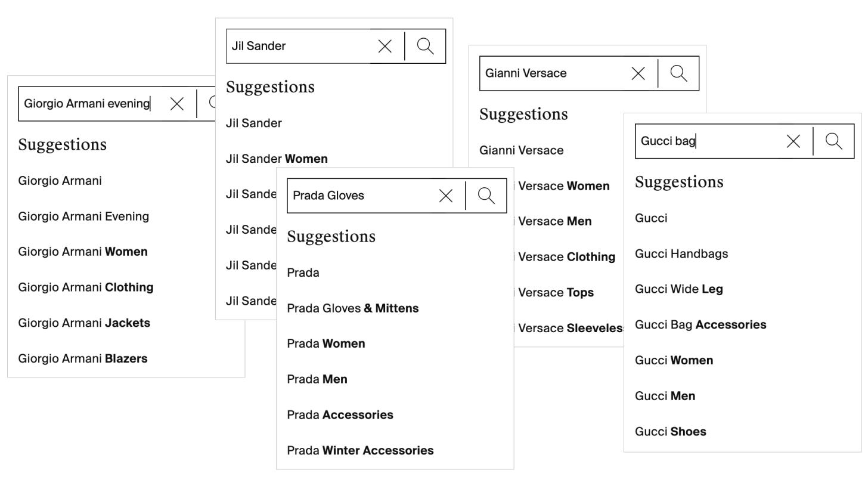Open the Gucci Shoes suggestion
The width and height of the screenshot is (868, 489).
tap(671, 432)
